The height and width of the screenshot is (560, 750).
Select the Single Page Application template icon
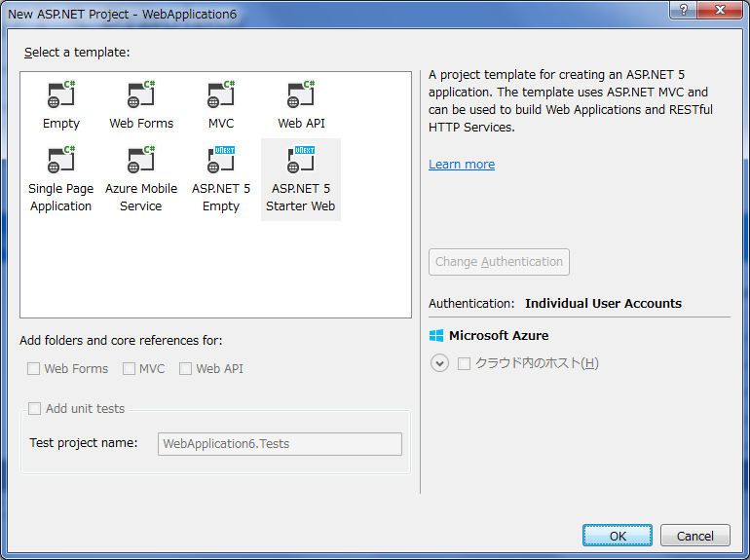61,160
